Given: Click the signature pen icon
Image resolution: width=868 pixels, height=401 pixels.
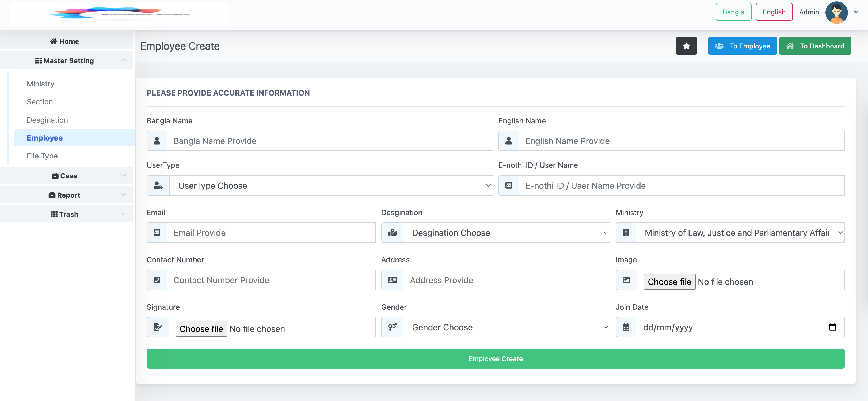Looking at the screenshot, I should pyautogui.click(x=158, y=327).
